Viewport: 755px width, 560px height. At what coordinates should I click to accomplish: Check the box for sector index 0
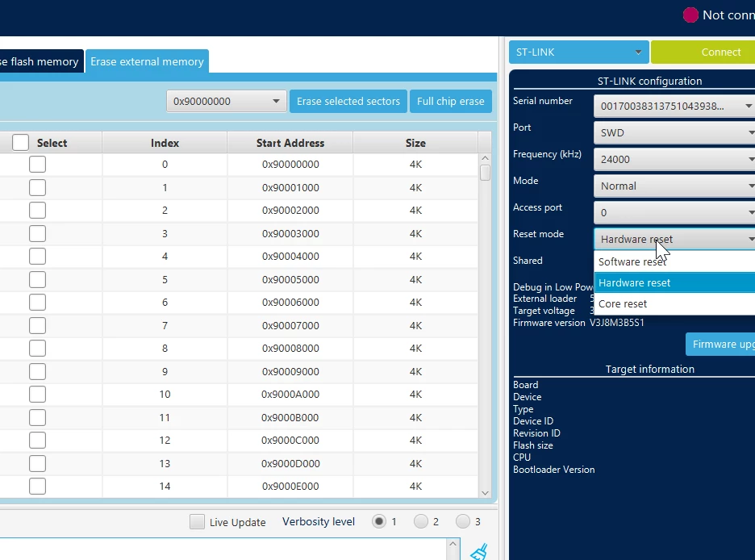click(38, 164)
